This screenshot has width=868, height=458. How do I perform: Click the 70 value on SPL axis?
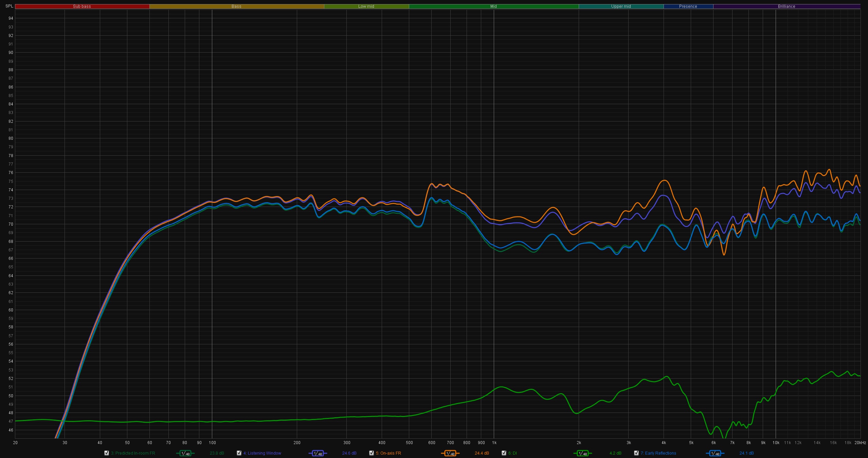11,224
